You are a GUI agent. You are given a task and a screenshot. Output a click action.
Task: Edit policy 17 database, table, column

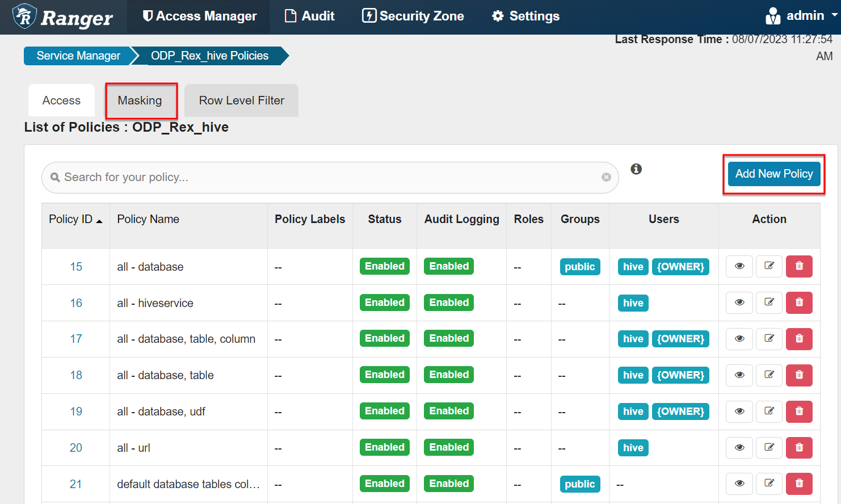[x=769, y=339]
